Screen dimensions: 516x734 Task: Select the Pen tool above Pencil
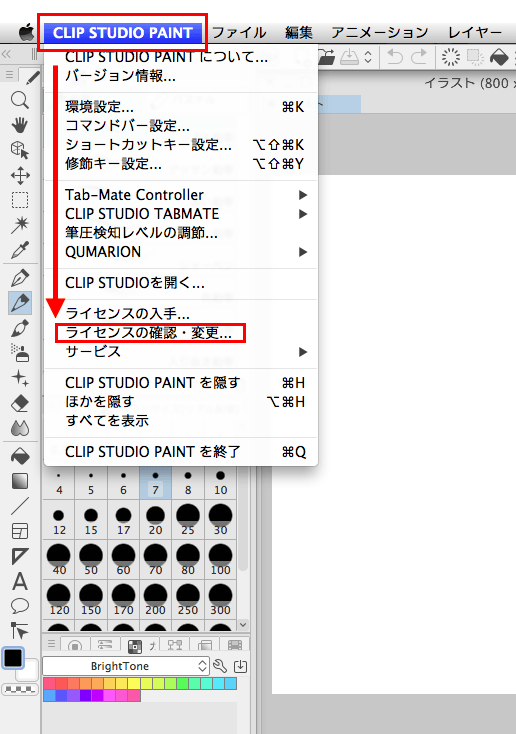(20, 278)
